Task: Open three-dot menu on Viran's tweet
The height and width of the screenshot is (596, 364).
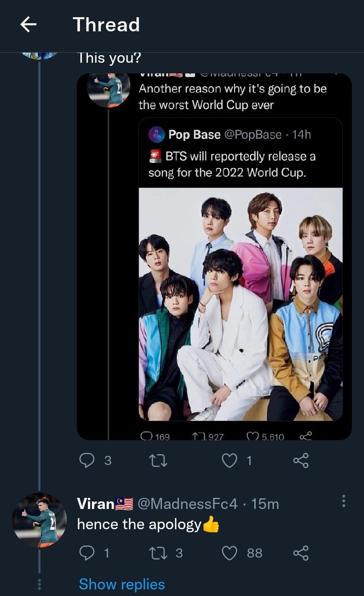Action: tap(343, 501)
